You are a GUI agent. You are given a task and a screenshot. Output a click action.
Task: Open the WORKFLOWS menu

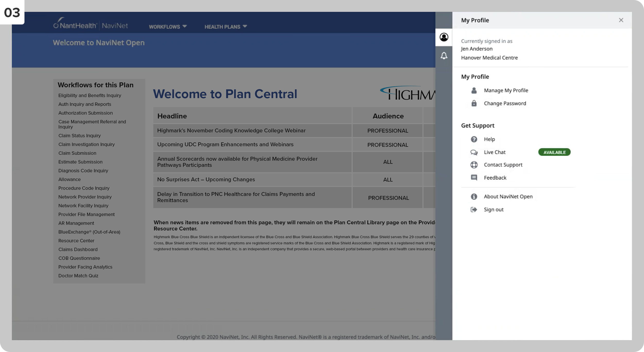coord(168,27)
